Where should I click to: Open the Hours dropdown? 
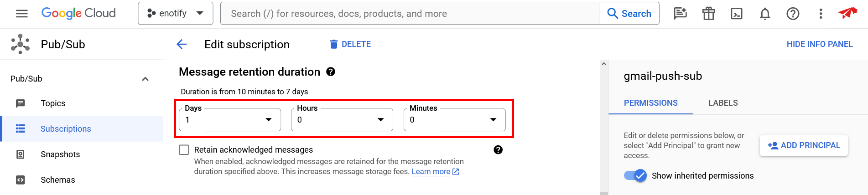coord(342,120)
